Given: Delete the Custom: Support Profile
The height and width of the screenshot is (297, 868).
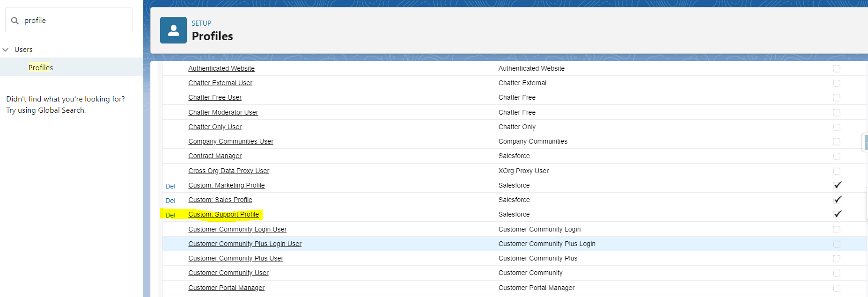Looking at the screenshot, I should 170,215.
